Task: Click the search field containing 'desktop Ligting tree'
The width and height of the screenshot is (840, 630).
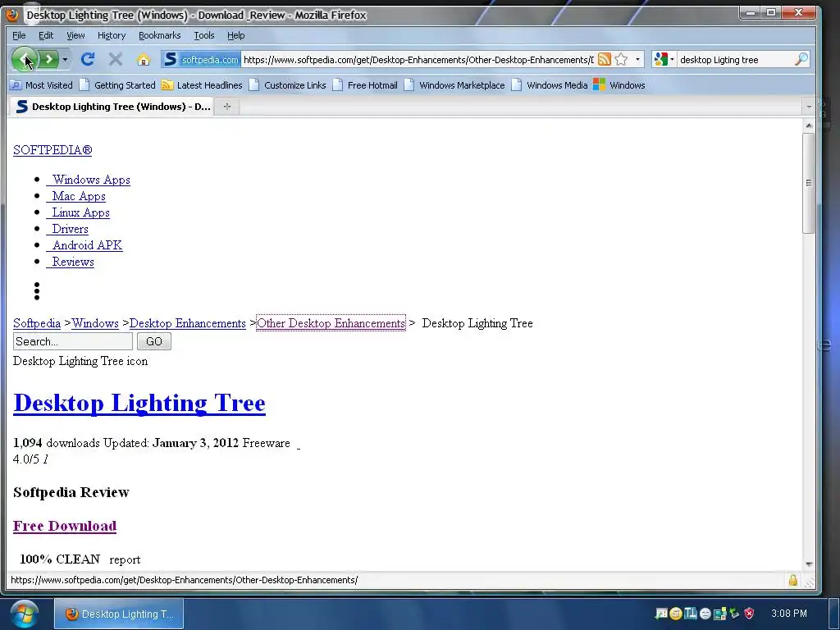Action: (735, 59)
